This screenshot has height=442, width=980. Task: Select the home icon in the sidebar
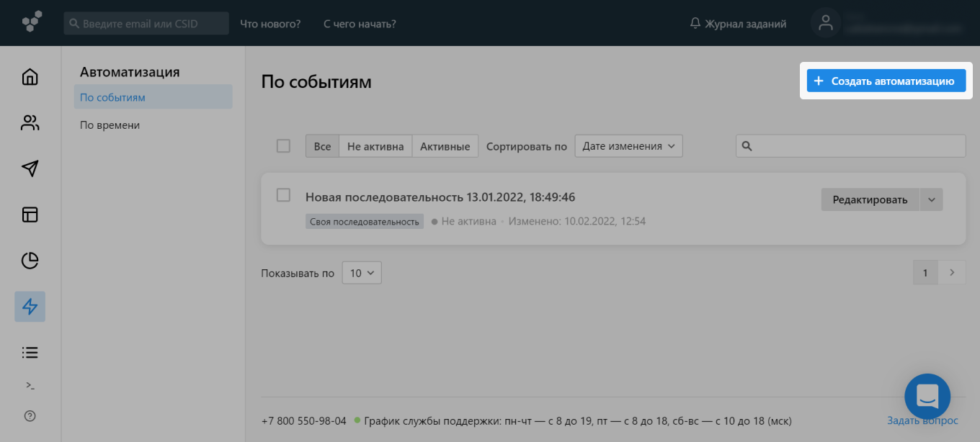point(30,76)
